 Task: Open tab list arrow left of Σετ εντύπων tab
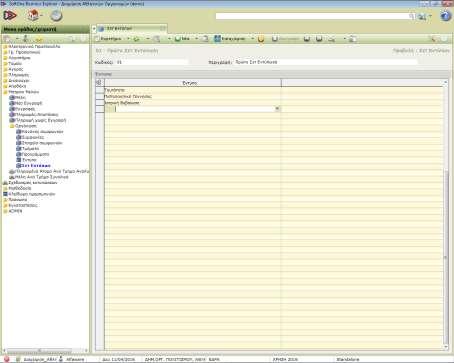pyautogui.click(x=94, y=29)
